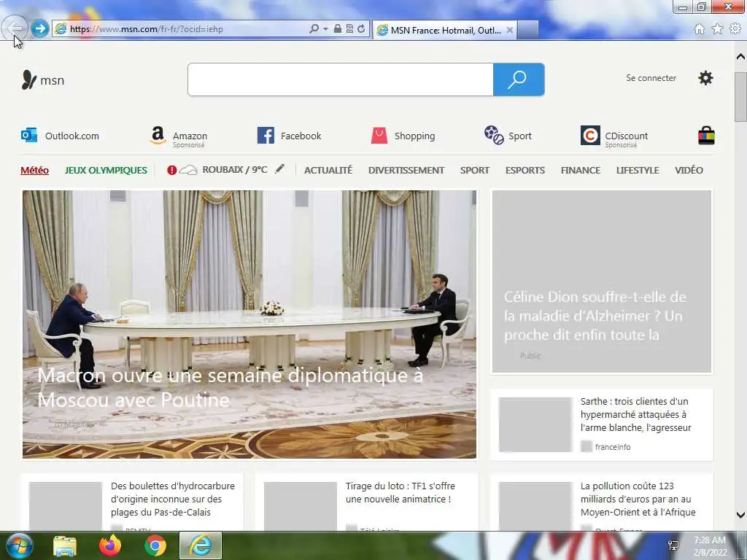
Task: Click the compatibility view icon in address bar
Action: click(349, 28)
